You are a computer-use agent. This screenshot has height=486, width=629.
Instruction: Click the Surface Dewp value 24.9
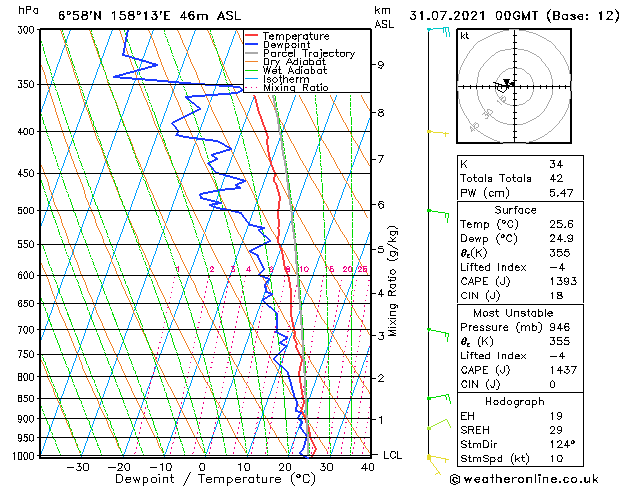coord(561,238)
